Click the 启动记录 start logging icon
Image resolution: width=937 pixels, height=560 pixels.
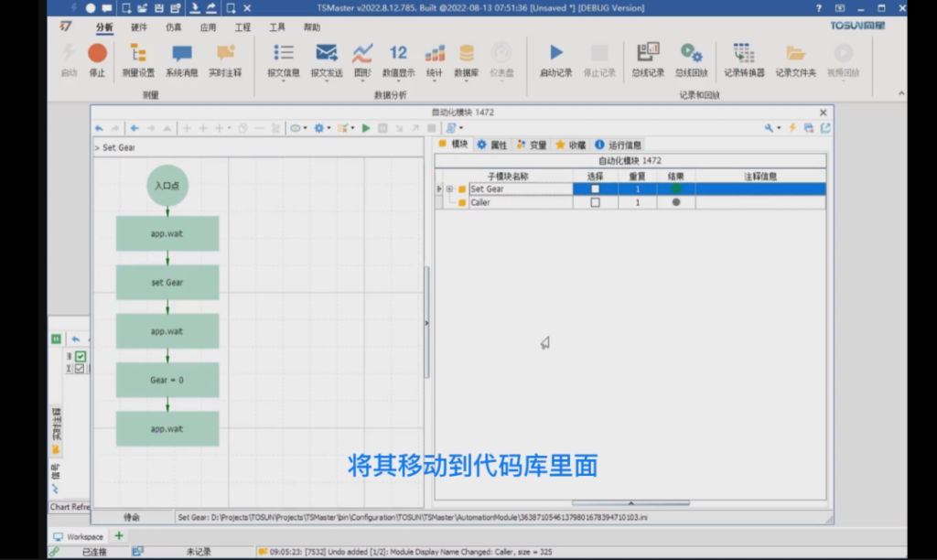click(x=555, y=54)
